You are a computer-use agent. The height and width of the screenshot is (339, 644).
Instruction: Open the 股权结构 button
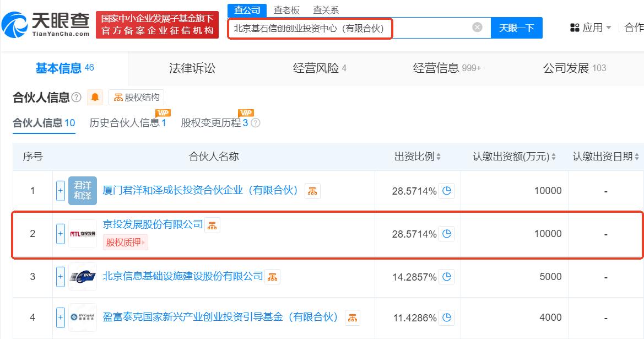137,98
